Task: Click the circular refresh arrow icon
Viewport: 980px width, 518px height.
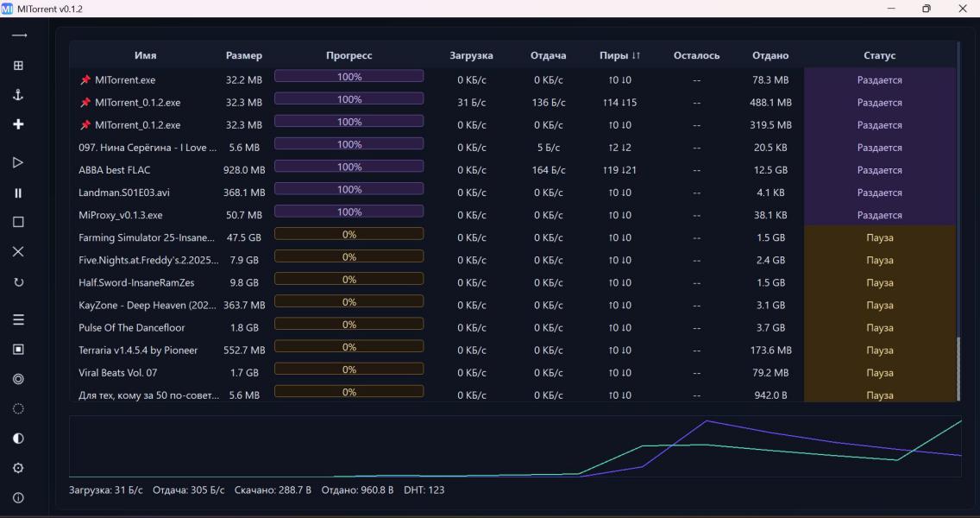Action: (x=18, y=282)
